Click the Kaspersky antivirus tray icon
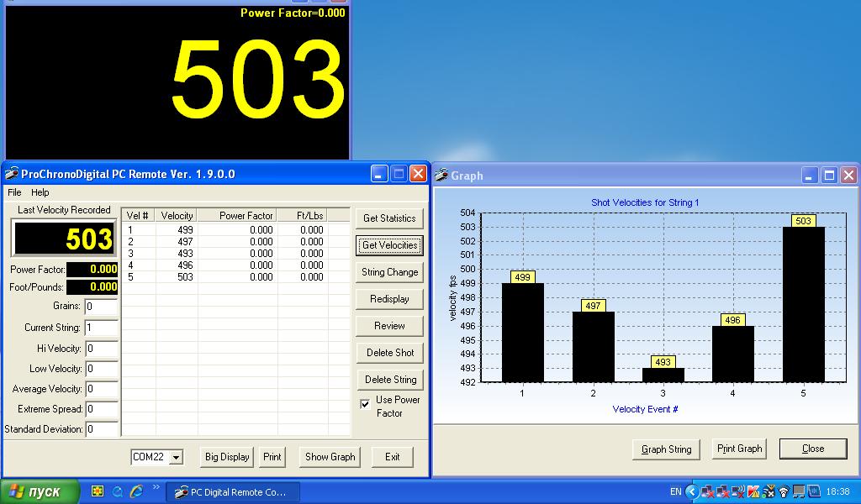 point(753,492)
